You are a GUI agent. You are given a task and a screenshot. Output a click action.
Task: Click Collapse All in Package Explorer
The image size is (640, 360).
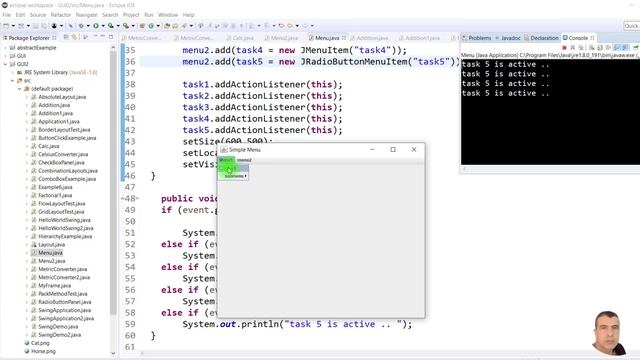pyautogui.click(x=66, y=37)
